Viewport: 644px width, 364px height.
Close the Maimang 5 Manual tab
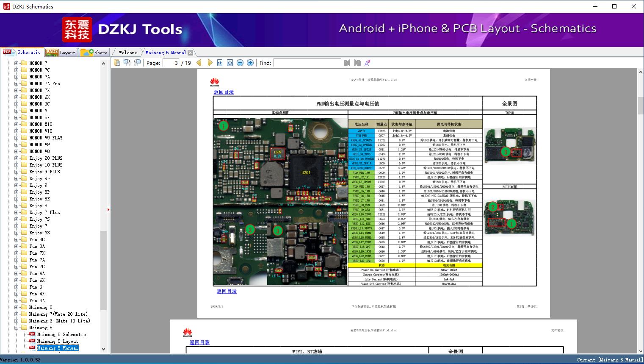click(191, 53)
